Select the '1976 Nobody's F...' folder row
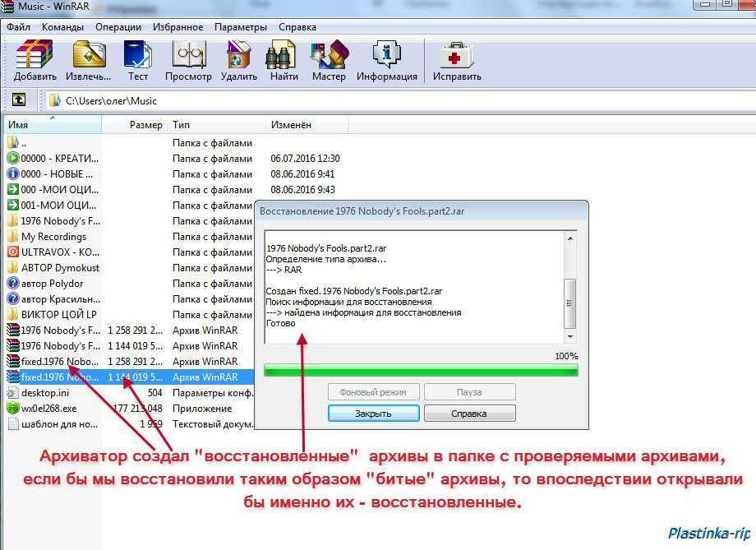Screen dimensions: 756x550 pos(129,221)
